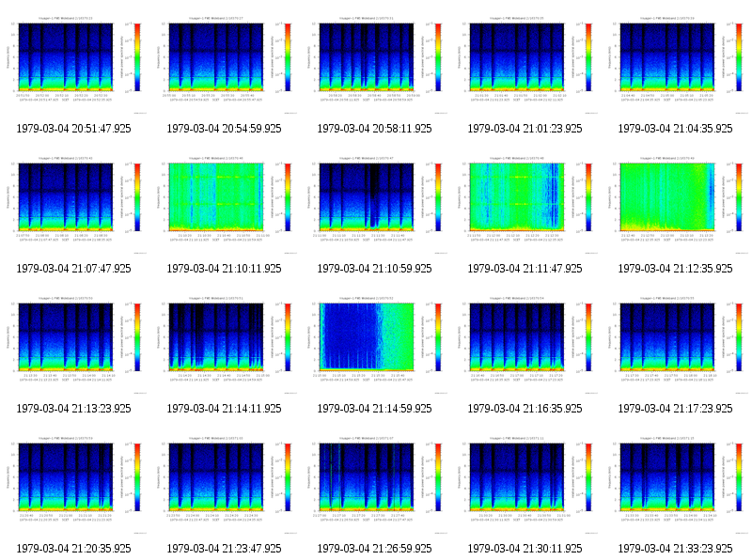752x560 pixels.
Task: Click caption text 1979-03-04 21:30:11.925
Action: point(525,549)
